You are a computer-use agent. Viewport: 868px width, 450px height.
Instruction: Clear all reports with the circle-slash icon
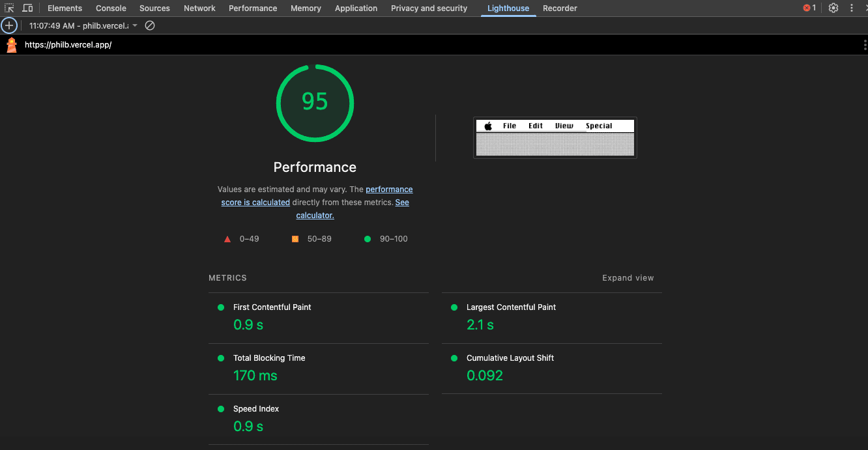(150, 25)
